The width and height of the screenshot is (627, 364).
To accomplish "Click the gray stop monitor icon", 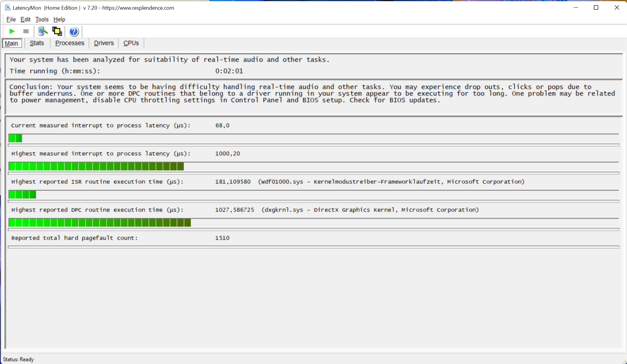I will coord(26,31).
